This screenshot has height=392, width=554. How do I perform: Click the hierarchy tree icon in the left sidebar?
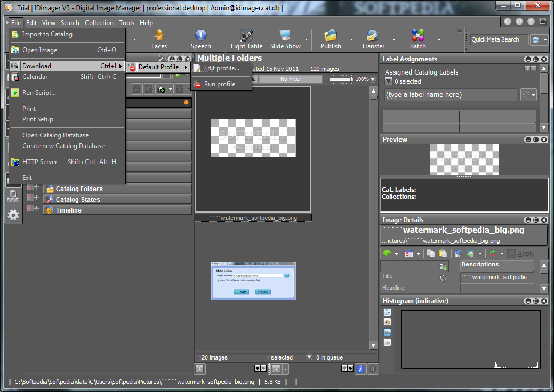[x=13, y=196]
